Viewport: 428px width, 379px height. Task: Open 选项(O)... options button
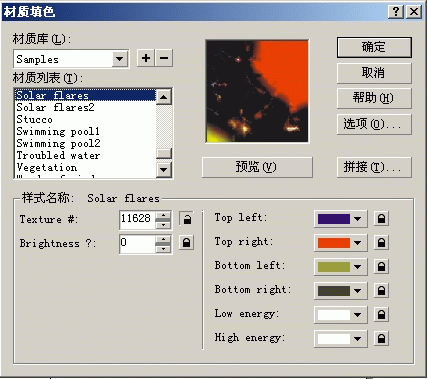[x=374, y=124]
